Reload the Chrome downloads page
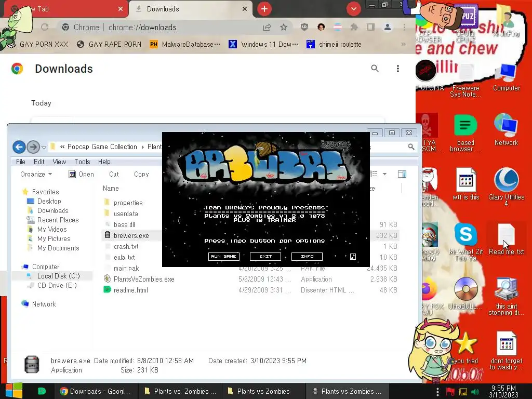532x399 pixels. pyautogui.click(x=45, y=27)
